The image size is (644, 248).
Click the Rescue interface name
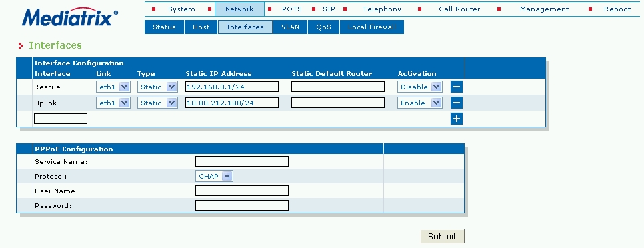tap(47, 87)
